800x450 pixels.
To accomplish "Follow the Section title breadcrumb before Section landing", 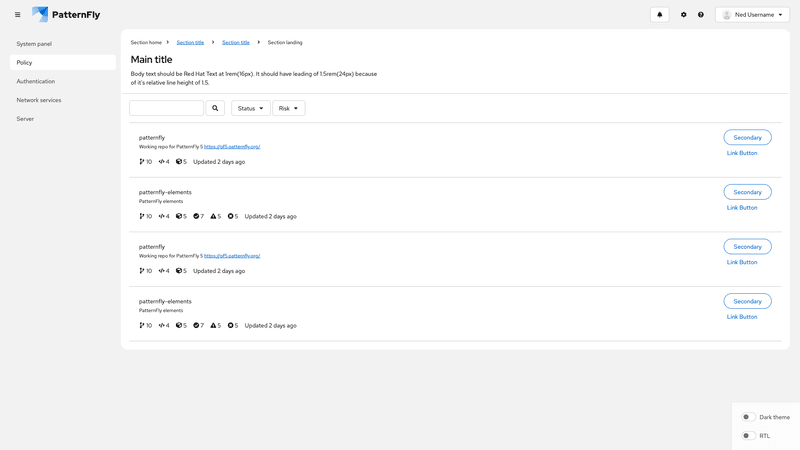I will point(236,42).
